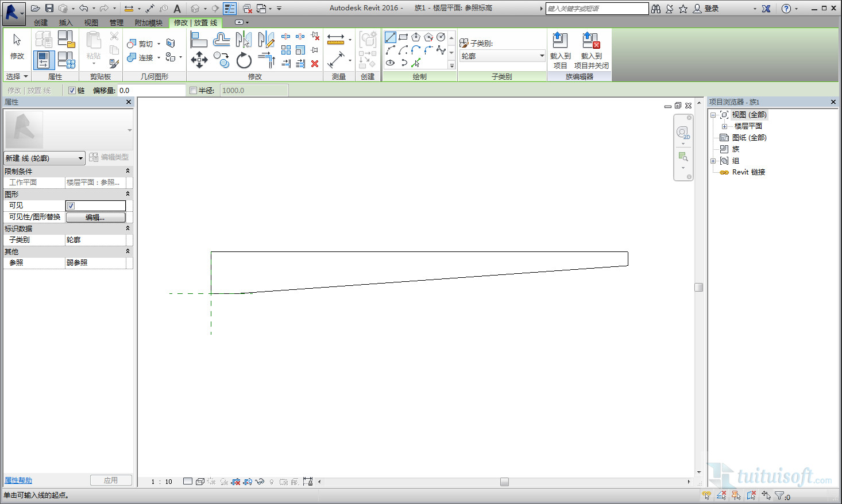This screenshot has height=504, width=842.
Task: Activate the Rotate tool
Action: click(244, 60)
